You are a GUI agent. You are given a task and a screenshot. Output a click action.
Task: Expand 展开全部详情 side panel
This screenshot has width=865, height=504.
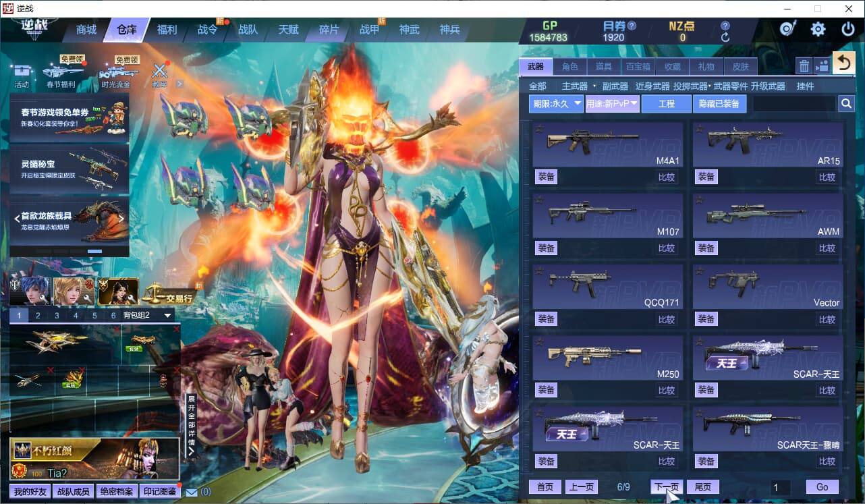coord(191,425)
